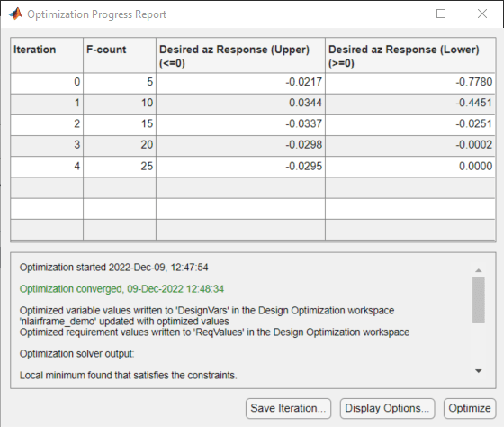Select the Iteration column header
This screenshot has height=427, width=504.
click(47, 55)
